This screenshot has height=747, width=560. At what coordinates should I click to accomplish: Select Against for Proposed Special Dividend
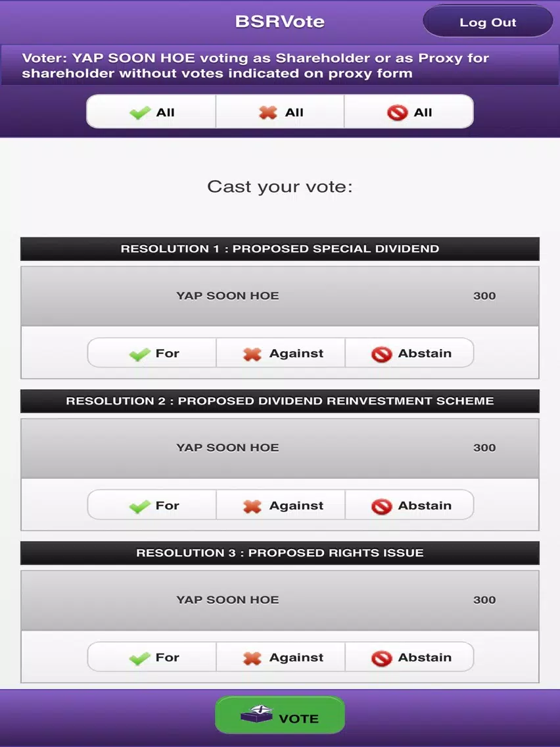click(x=281, y=353)
